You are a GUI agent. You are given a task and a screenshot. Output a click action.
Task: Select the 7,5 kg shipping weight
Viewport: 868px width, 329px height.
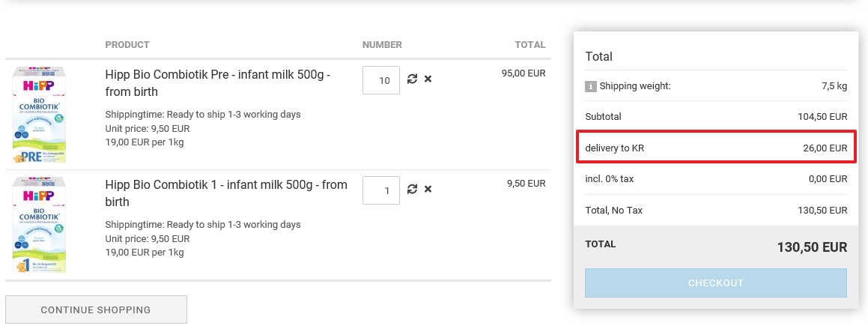[834, 86]
